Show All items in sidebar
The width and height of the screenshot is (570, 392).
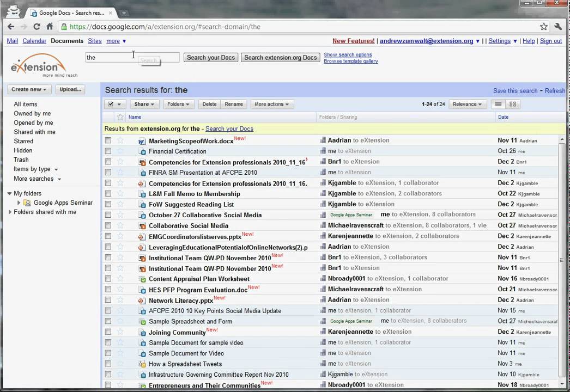coord(26,105)
